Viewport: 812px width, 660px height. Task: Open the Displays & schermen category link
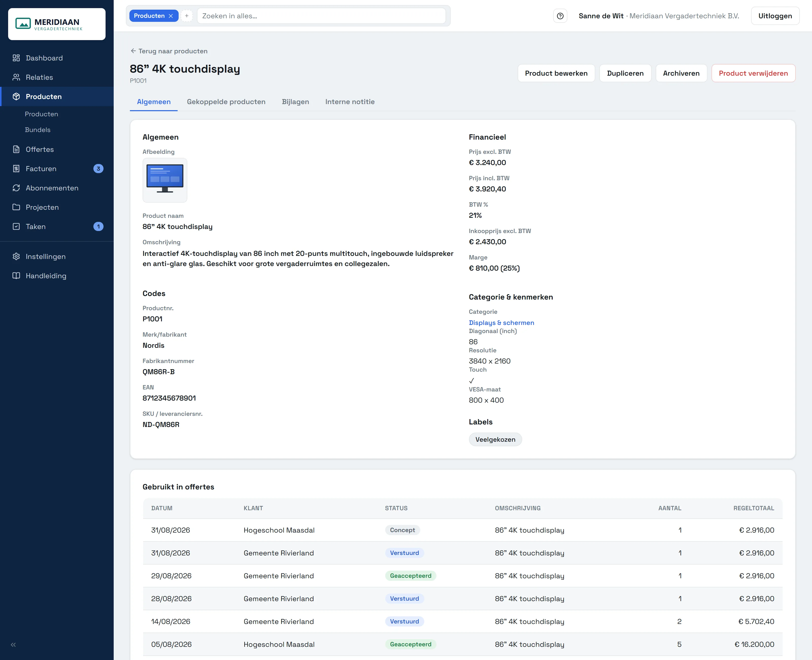[x=501, y=323]
